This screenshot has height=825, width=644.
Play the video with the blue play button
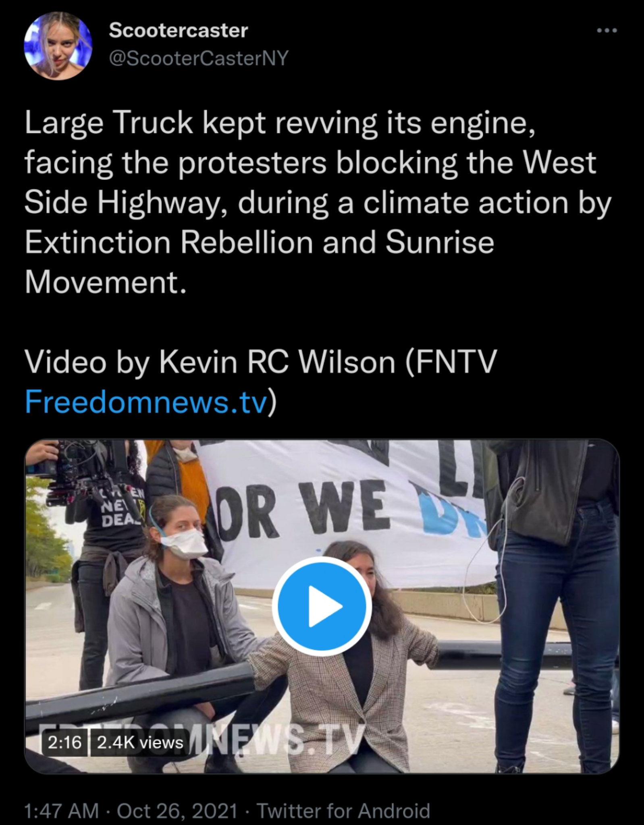322,605
